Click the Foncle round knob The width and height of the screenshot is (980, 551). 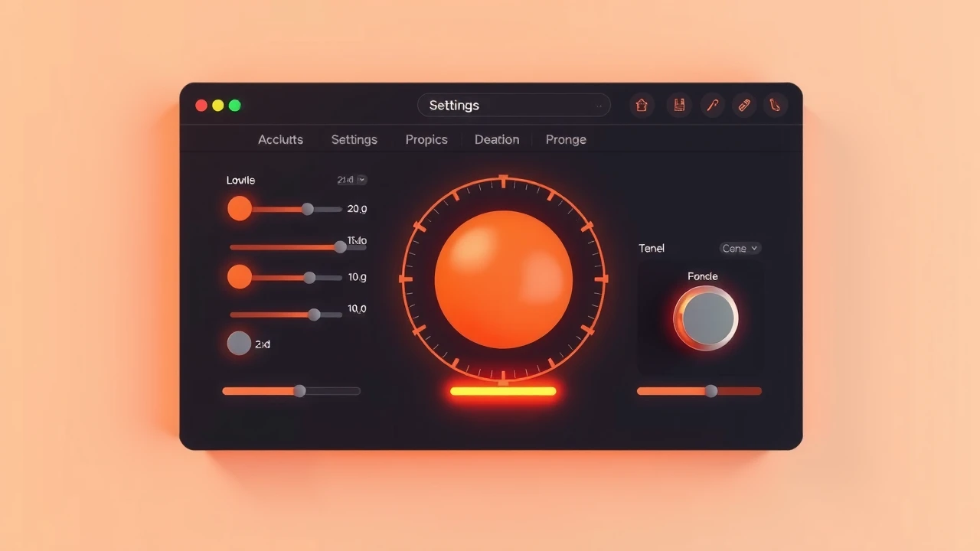pos(706,318)
